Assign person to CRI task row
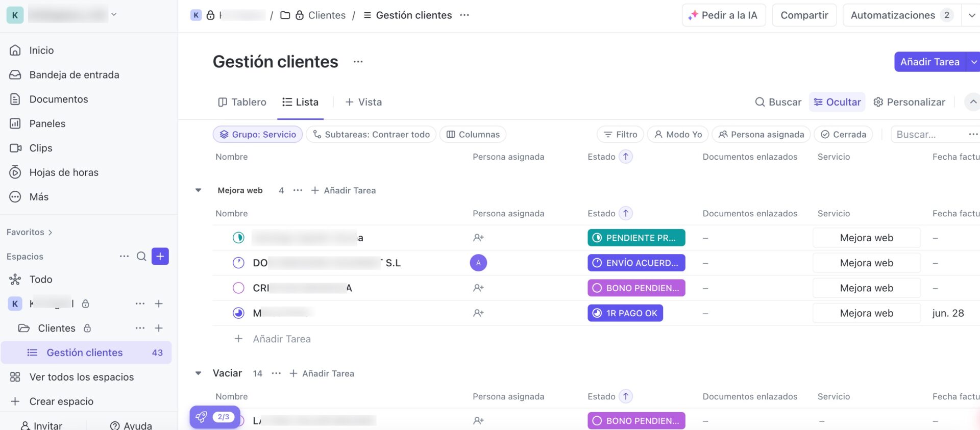 [478, 288]
